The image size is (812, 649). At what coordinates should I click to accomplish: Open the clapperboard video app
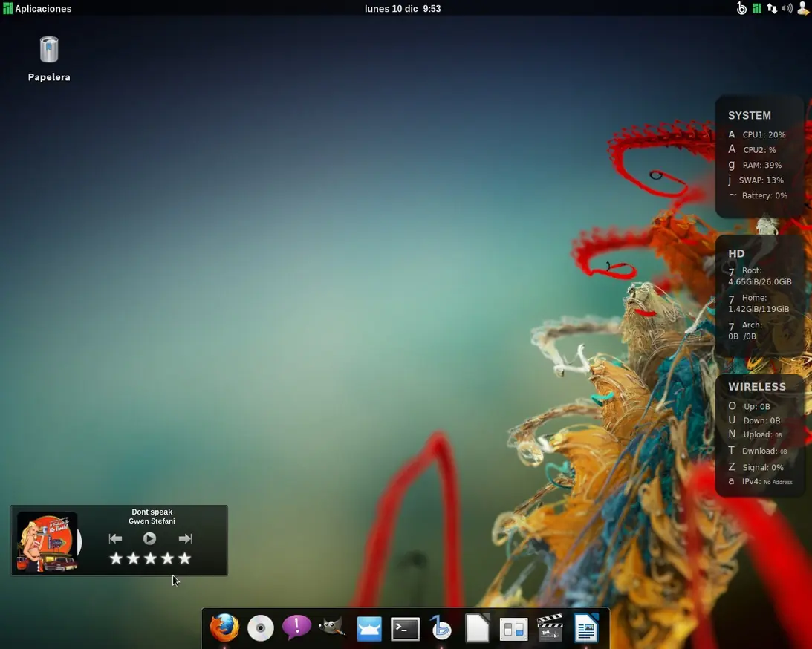coord(550,627)
